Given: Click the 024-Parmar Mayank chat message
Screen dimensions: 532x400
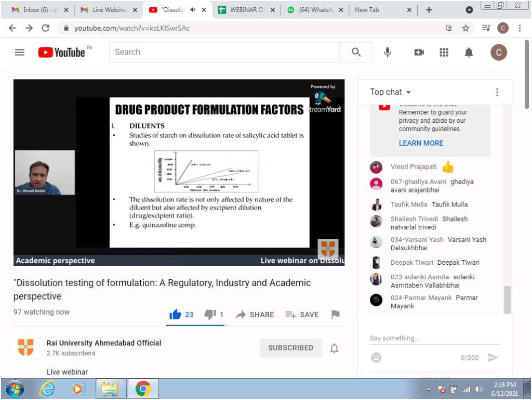Looking at the screenshot, I should (434, 302).
